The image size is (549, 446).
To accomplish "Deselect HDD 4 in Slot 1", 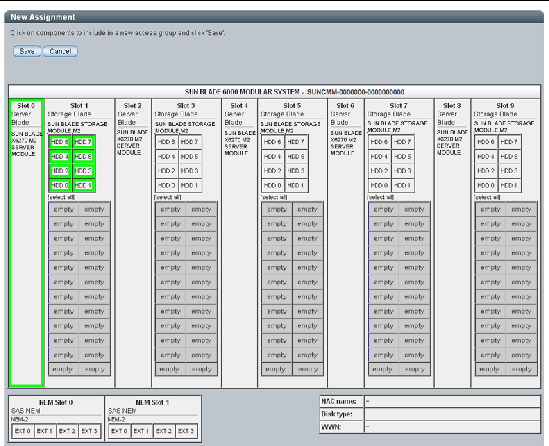I will 60,156.
